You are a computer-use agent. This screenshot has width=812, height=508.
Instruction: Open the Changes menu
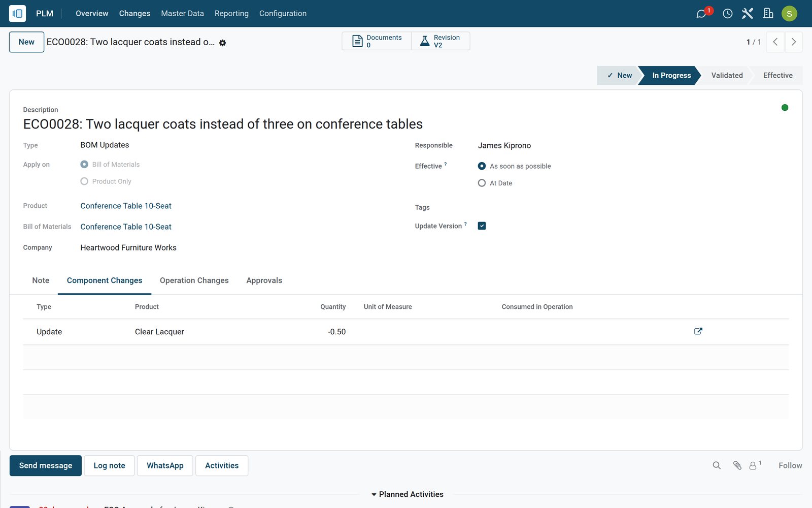point(134,14)
